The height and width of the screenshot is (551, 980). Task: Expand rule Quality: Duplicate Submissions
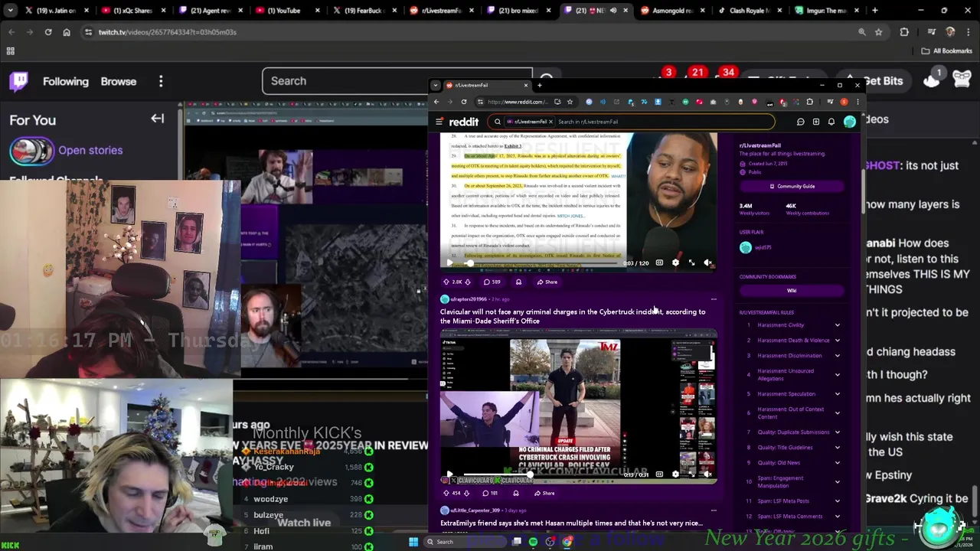point(837,432)
